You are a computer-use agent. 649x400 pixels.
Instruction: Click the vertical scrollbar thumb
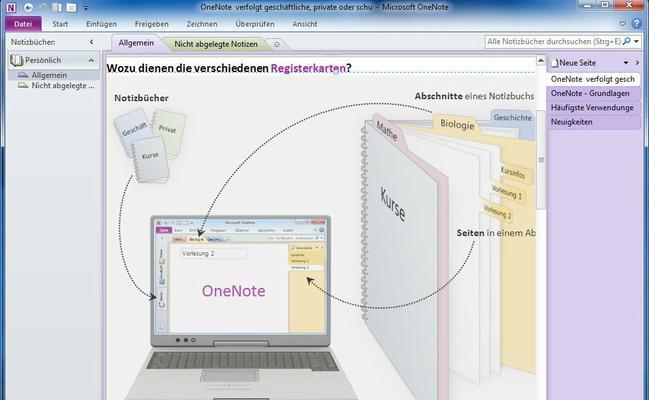541,159
